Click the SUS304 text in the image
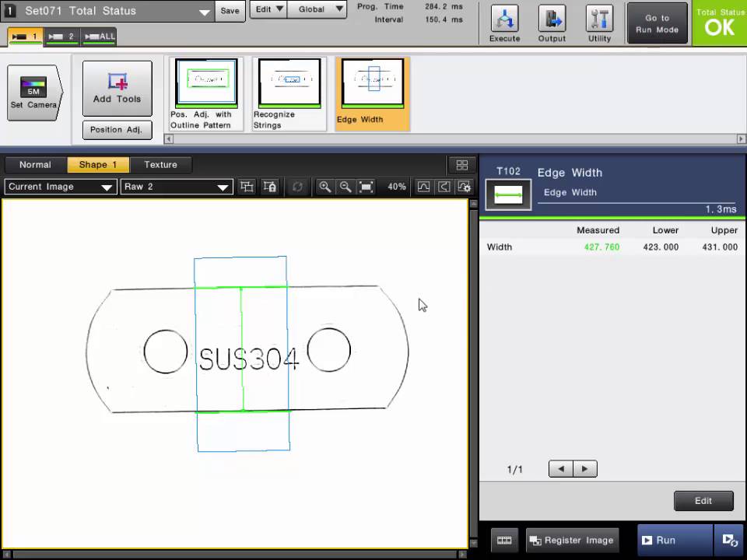This screenshot has height=560, width=747. tap(249, 359)
